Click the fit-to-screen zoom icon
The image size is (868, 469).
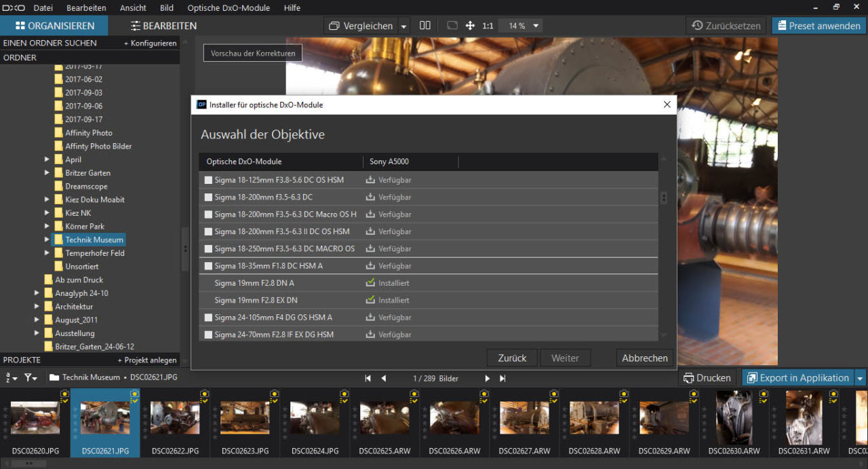point(452,26)
